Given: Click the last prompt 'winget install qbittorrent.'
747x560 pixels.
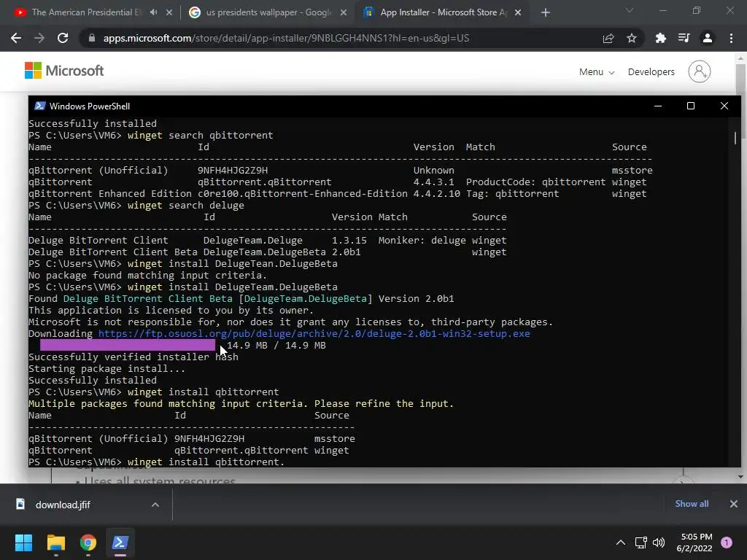Looking at the screenshot, I should [x=206, y=462].
